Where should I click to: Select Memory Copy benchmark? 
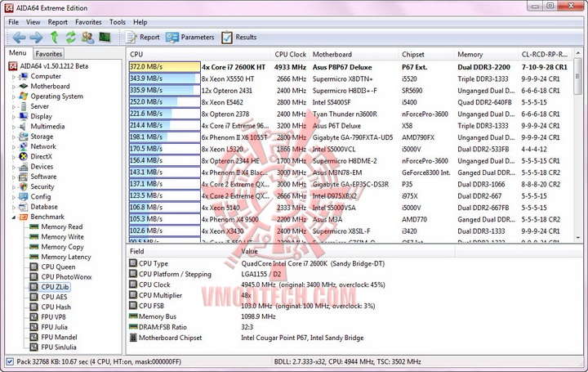tap(62, 247)
